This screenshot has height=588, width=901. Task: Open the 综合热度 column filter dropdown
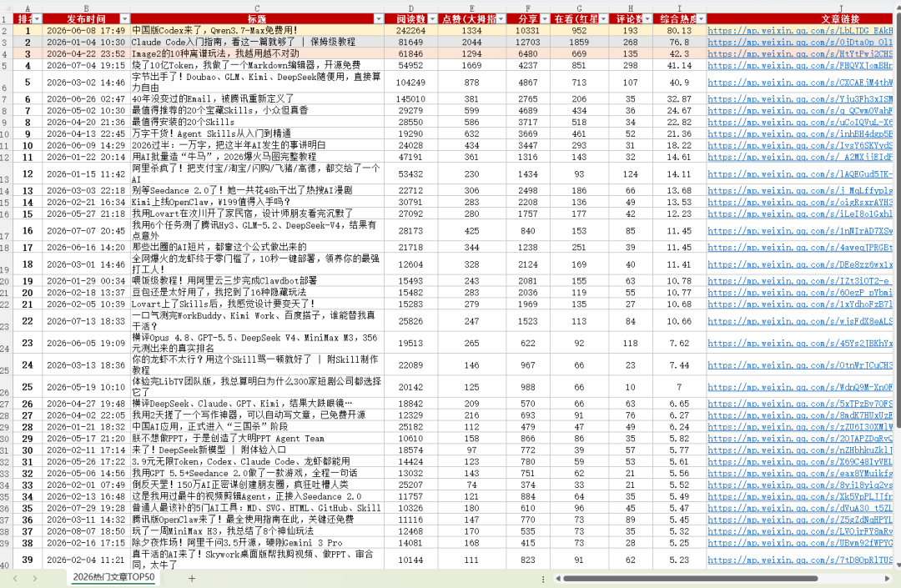pos(701,19)
